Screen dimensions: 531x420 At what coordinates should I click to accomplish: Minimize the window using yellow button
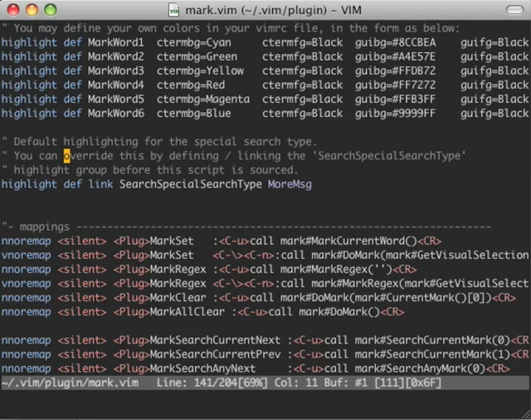[x=32, y=11]
